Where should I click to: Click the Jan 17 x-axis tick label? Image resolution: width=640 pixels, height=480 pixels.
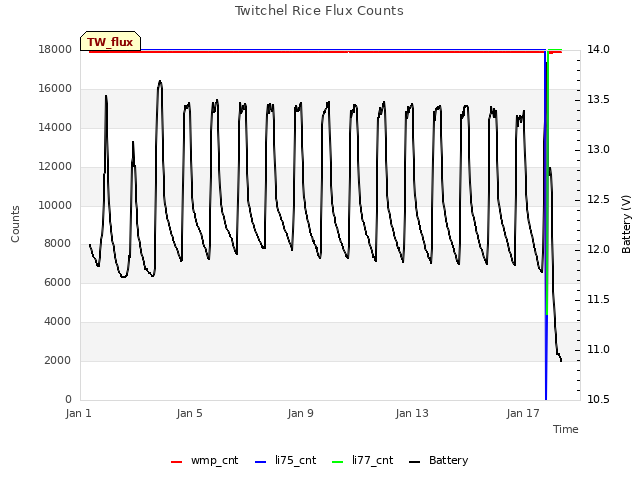coord(523,413)
